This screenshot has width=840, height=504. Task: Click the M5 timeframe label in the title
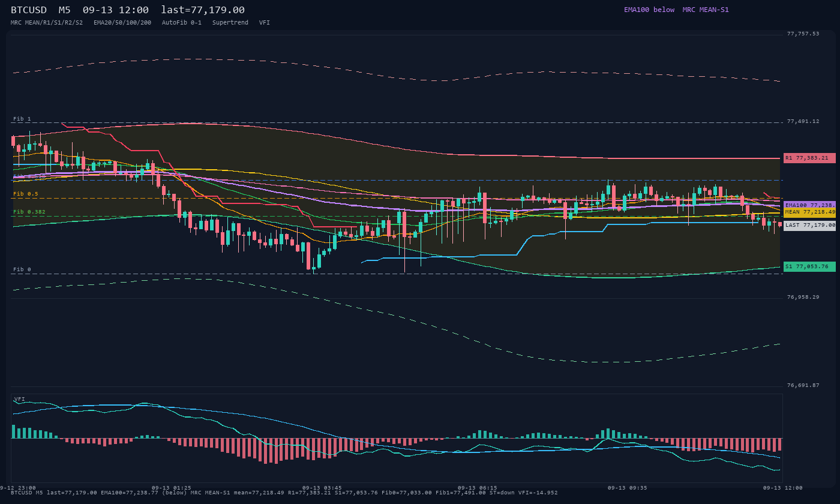tap(65, 10)
